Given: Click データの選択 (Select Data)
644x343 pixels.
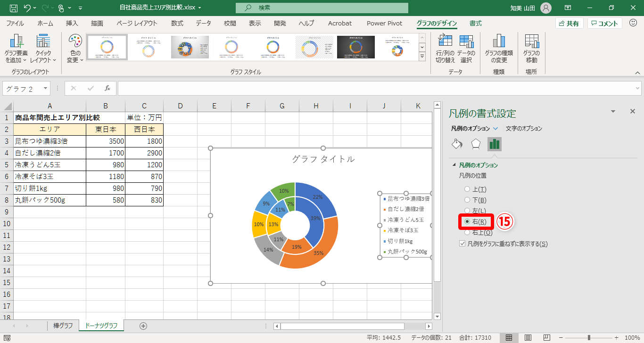Looking at the screenshot, I should click(x=466, y=49).
